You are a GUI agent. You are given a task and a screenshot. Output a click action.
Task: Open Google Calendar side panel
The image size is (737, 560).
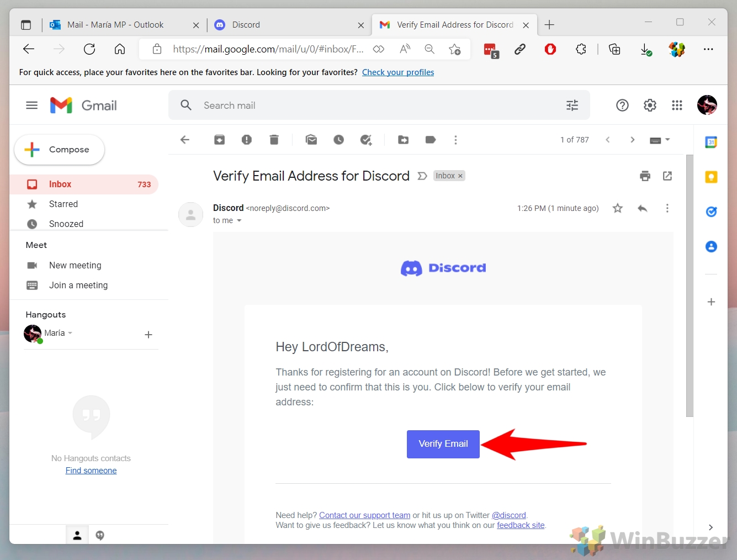(711, 142)
